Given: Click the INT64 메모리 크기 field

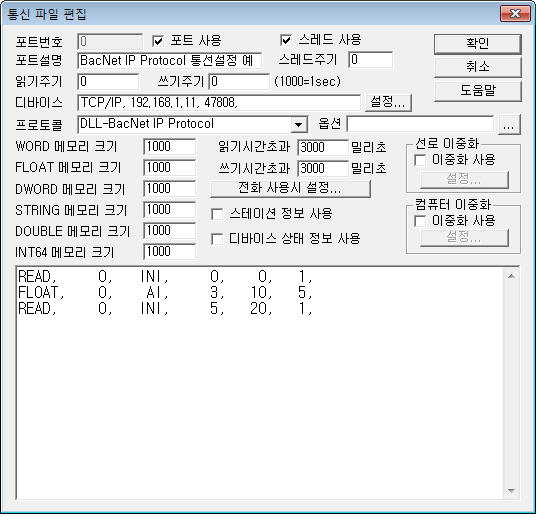Looking at the screenshot, I should [x=170, y=252].
